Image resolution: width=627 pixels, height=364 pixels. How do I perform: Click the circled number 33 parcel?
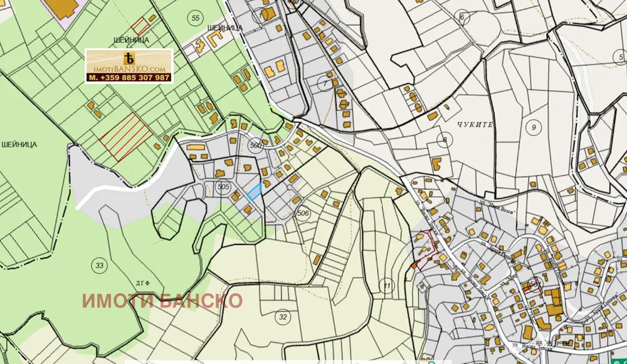tap(99, 264)
